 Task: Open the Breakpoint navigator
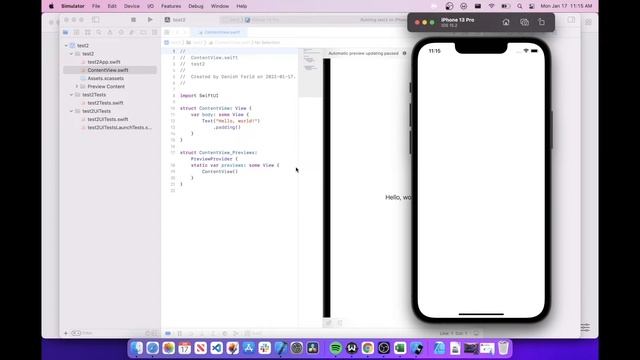click(143, 32)
